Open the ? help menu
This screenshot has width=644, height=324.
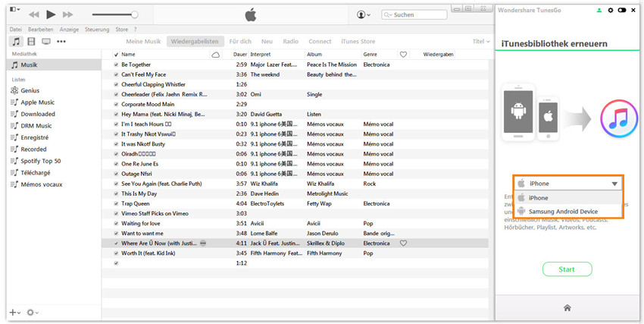135,30
